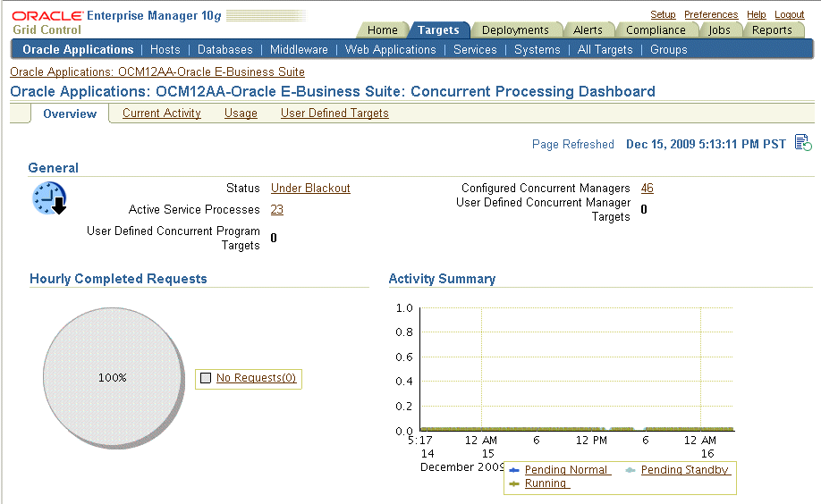Select the Overview tab
Image resolution: width=821 pixels, height=504 pixels.
point(70,113)
